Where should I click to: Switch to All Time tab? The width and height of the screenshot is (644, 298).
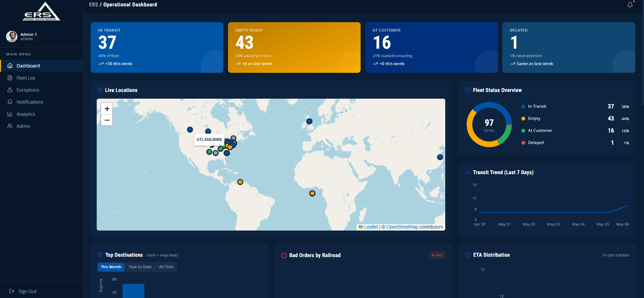166,267
